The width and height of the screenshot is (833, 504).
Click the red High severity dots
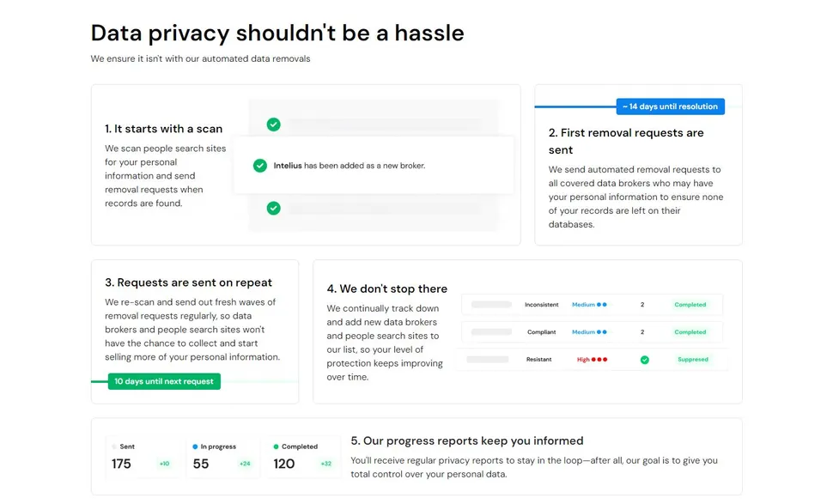(x=599, y=360)
